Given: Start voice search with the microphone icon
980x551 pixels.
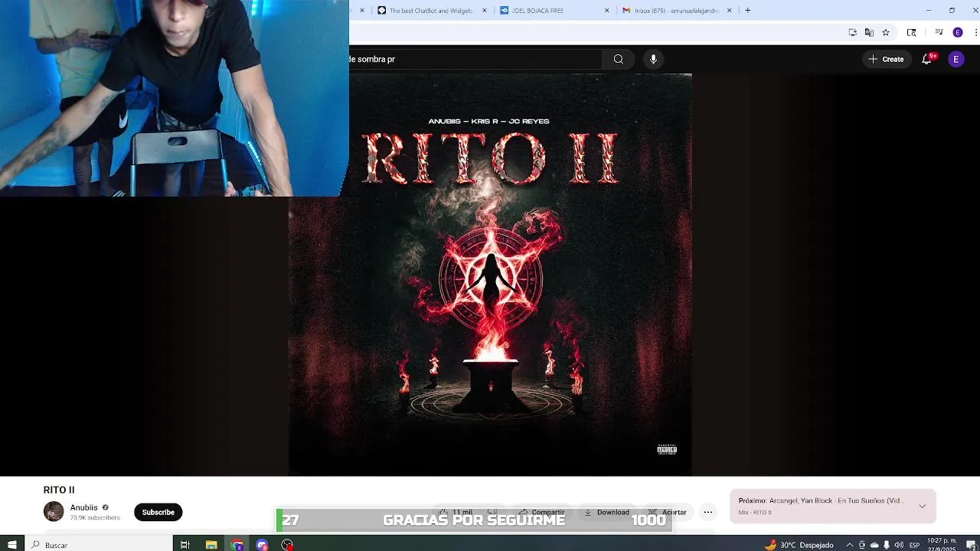Looking at the screenshot, I should click(x=653, y=59).
